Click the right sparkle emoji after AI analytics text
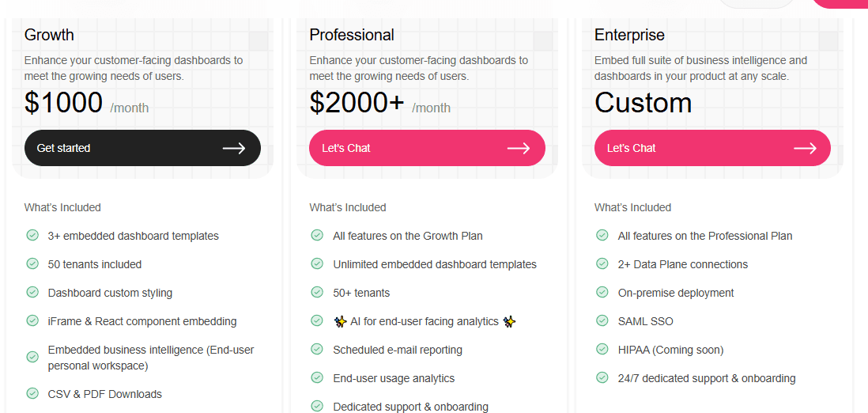 click(x=509, y=321)
